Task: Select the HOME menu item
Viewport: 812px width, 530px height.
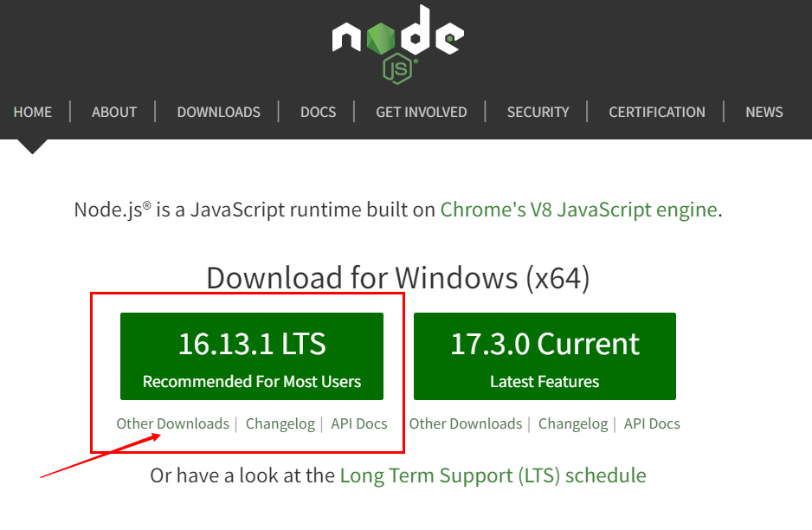Action: (x=33, y=112)
